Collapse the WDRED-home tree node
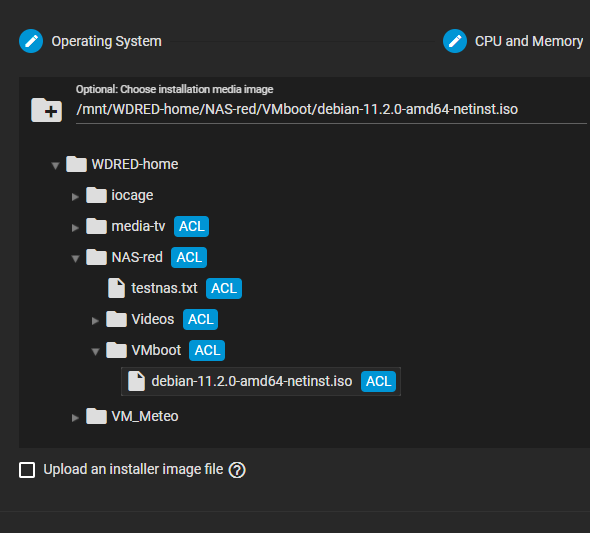This screenshot has width=590, height=533. click(55, 166)
